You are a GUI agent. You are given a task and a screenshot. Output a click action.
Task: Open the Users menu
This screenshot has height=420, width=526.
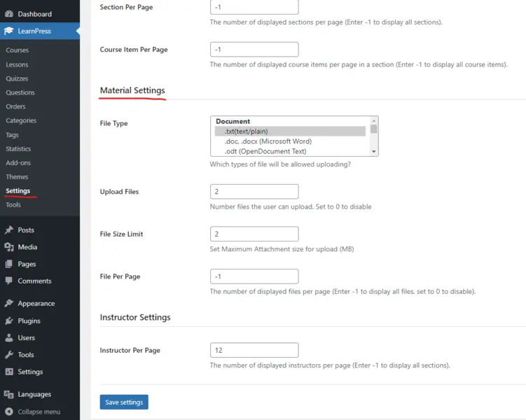40,337
